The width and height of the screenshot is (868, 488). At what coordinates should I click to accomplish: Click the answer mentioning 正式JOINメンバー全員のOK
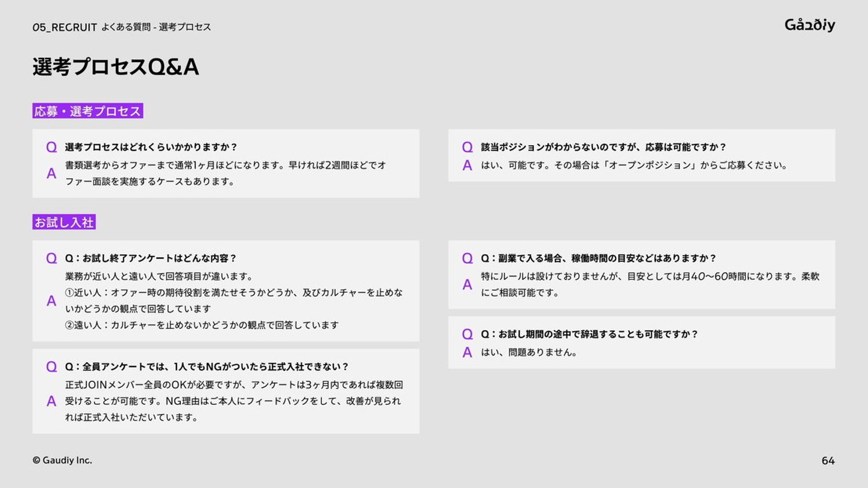234,401
